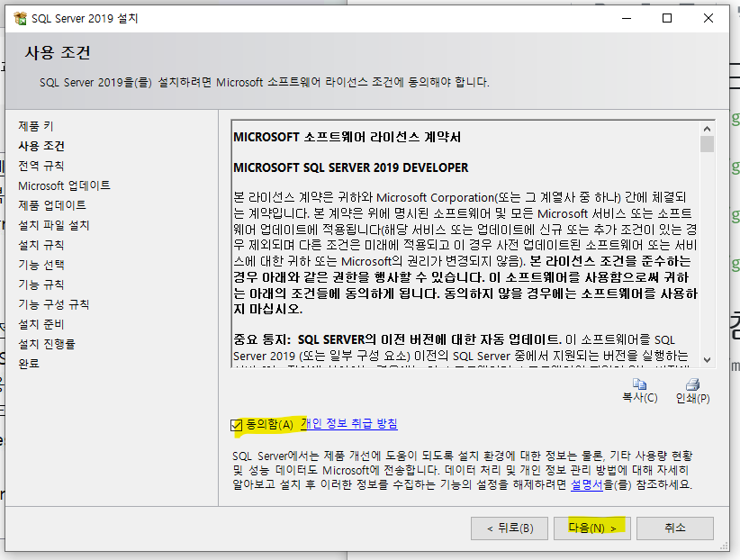This screenshot has width=740, height=560.
Task: Click the license text scroll up arrow
Action: click(x=707, y=129)
